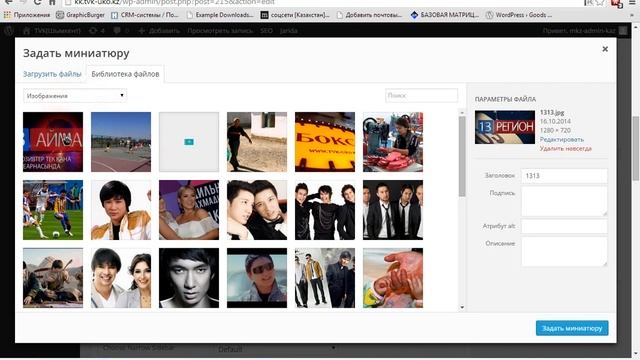Focus the Поиск search field
The height and width of the screenshot is (360, 640).
(x=421, y=96)
